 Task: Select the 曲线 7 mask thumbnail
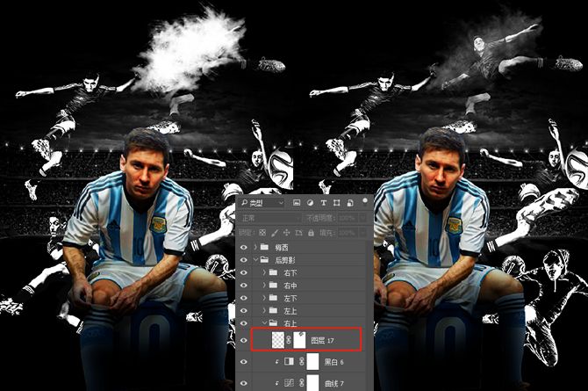point(312,383)
